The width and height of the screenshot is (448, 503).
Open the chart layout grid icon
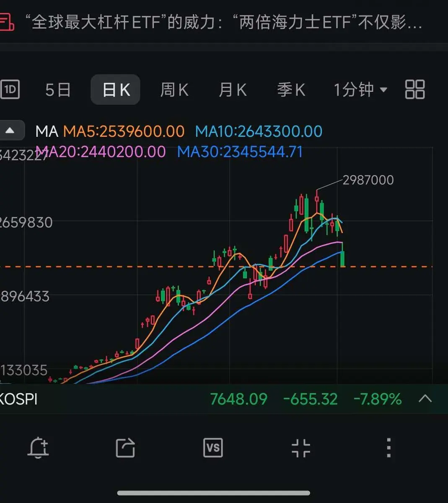coord(415,89)
